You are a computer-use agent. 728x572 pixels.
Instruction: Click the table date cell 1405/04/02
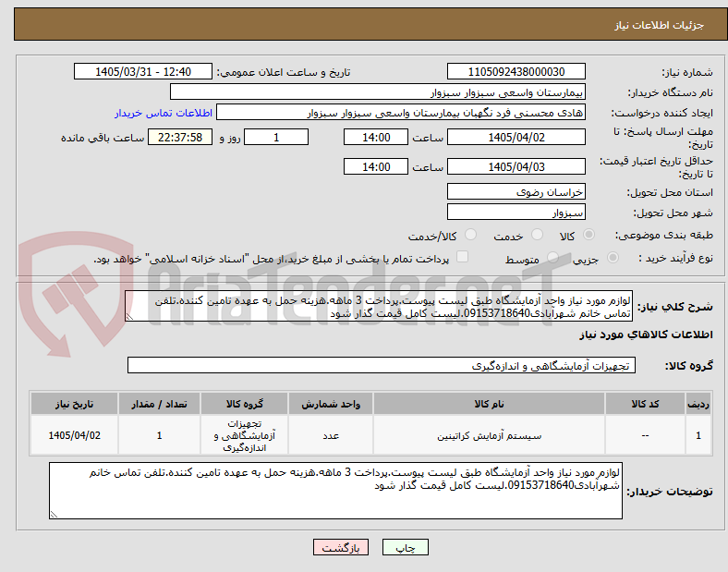click(x=74, y=435)
